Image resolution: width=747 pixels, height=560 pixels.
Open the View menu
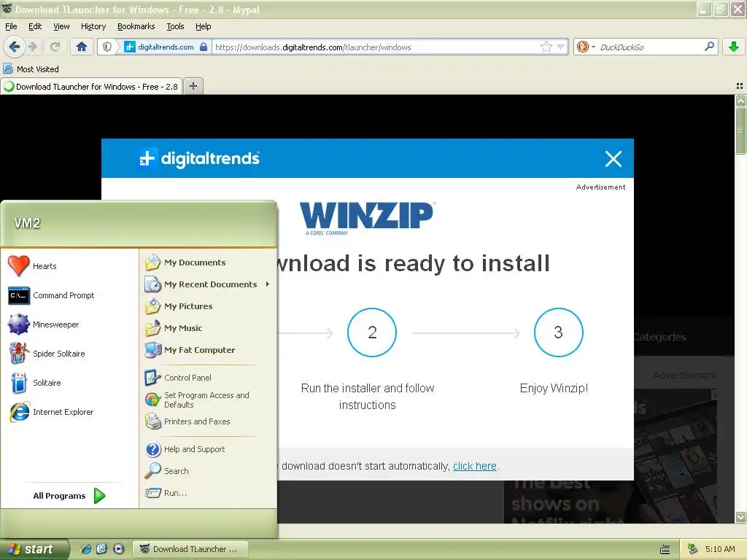61,26
